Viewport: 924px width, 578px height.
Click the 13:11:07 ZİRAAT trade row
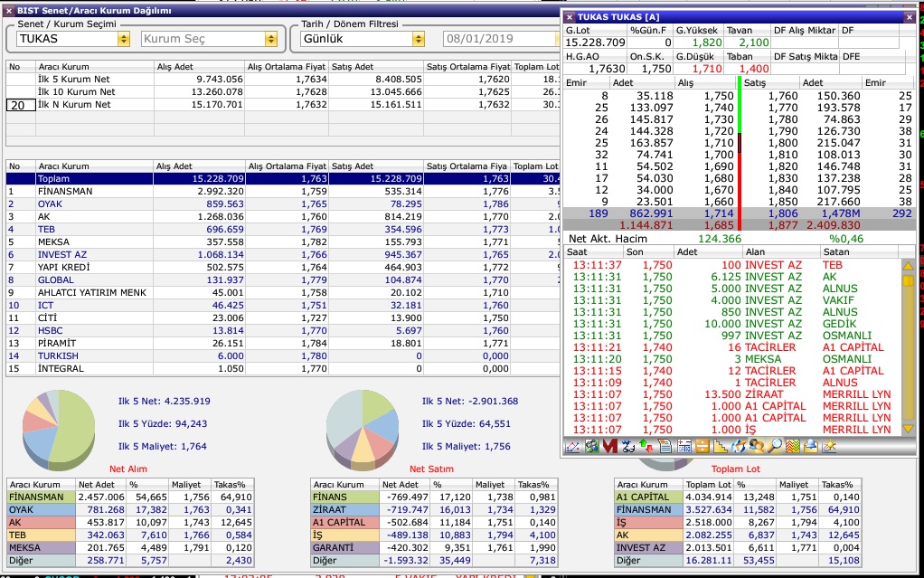click(x=732, y=394)
